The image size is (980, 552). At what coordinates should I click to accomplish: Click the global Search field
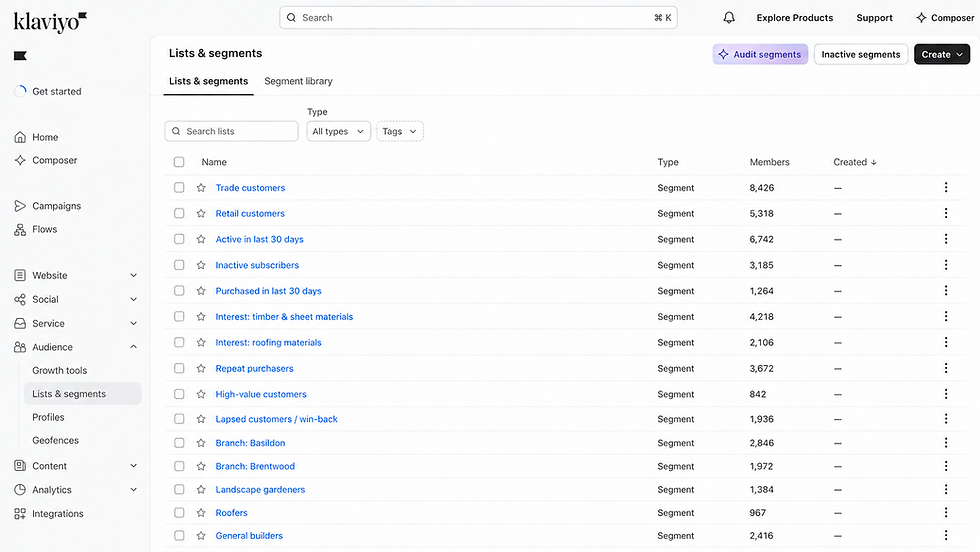point(478,18)
